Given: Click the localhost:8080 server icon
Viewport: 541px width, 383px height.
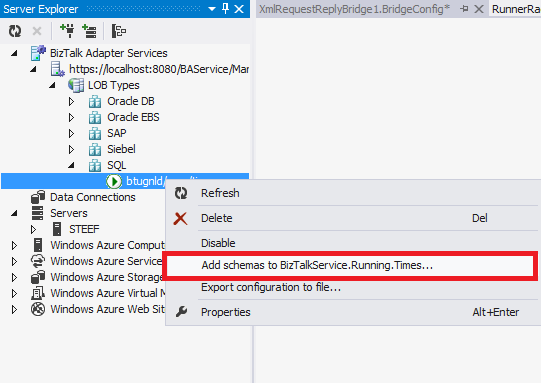Looking at the screenshot, I should [x=57, y=69].
